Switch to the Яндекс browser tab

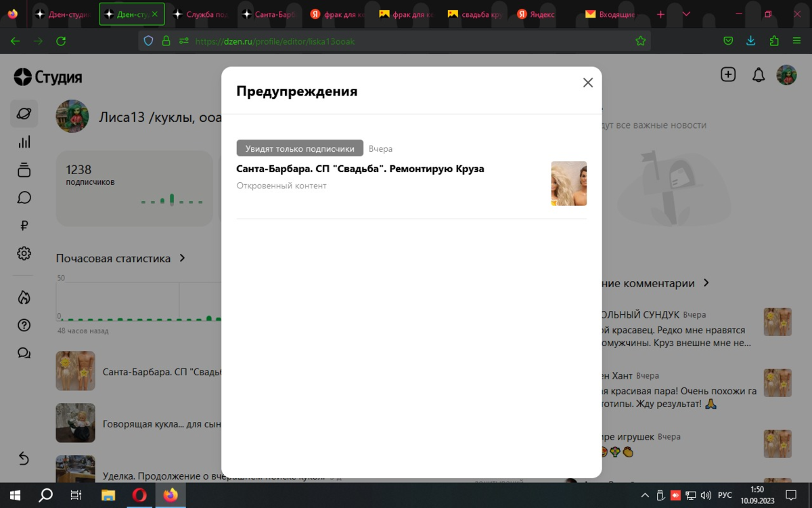click(x=545, y=14)
